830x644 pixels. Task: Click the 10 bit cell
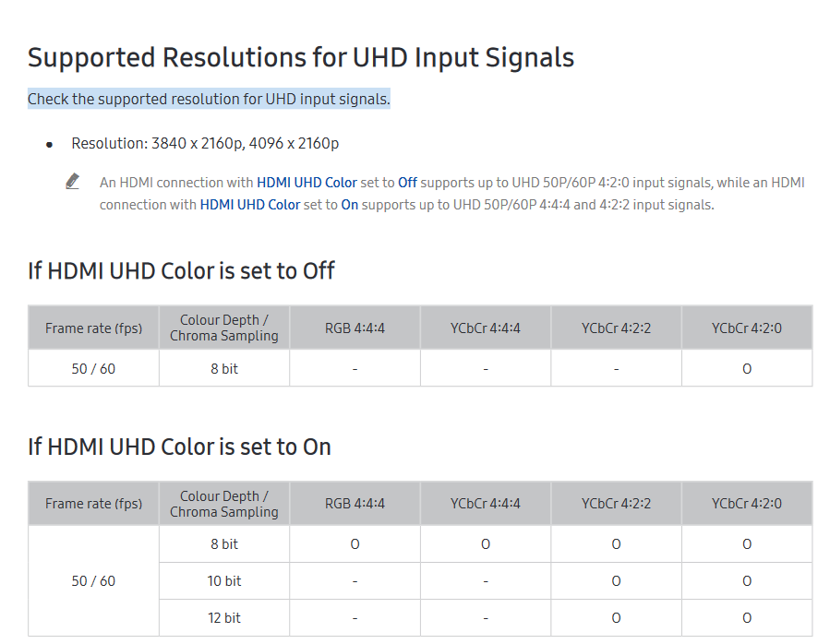coord(223,581)
